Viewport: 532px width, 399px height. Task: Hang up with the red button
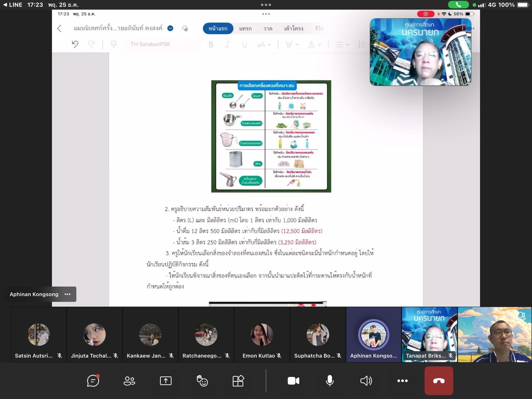[439, 381]
